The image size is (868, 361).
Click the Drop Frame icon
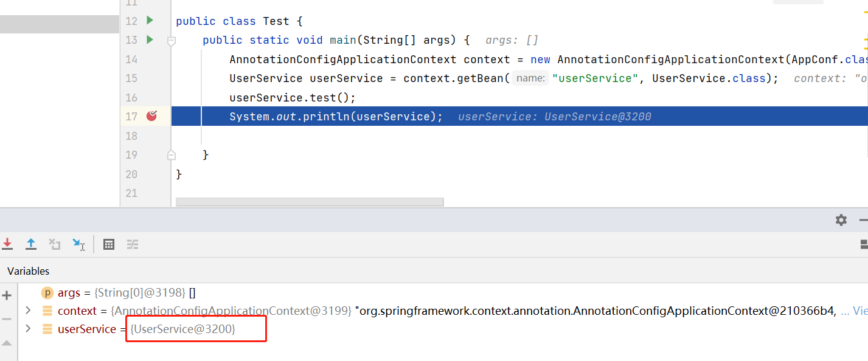55,244
